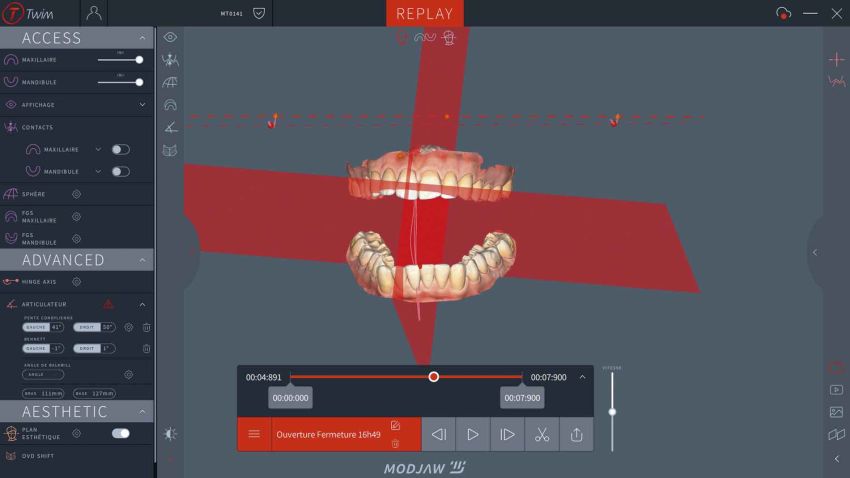Screen dimensions: 850x478
Task: Click the scissors cut icon in playback bar
Action: coord(542,434)
